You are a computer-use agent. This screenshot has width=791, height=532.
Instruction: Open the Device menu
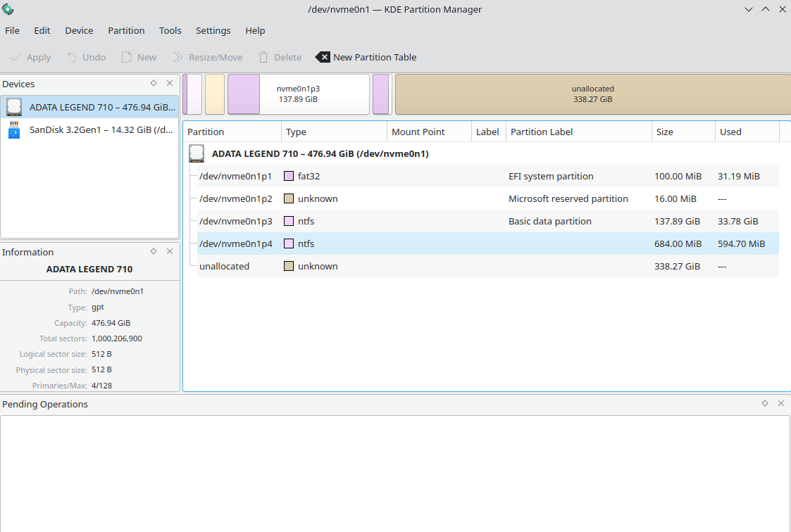pyautogui.click(x=79, y=31)
